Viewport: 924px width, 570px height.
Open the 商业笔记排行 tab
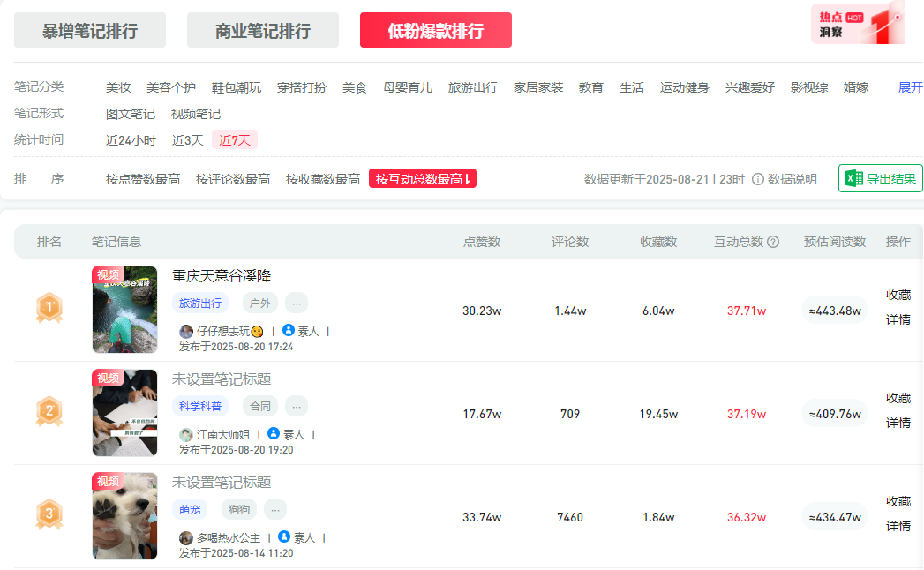(x=263, y=31)
